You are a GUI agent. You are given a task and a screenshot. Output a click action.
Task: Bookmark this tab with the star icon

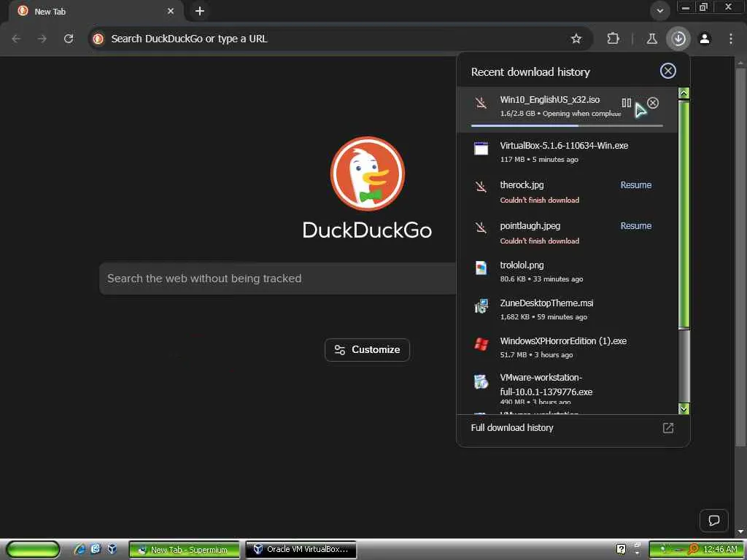(576, 39)
